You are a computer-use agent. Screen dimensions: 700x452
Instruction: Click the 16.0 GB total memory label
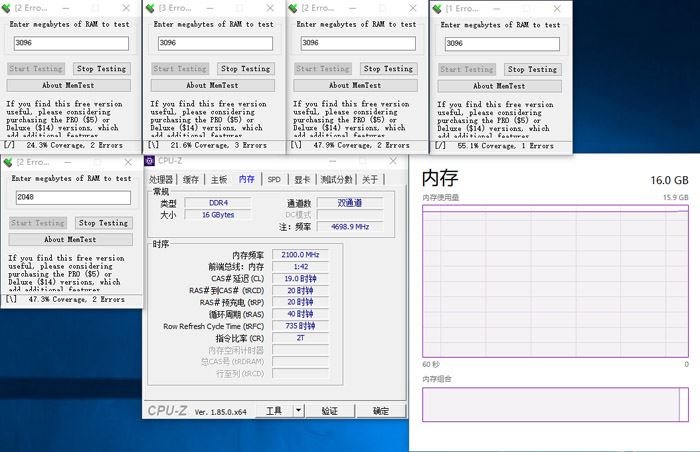click(x=669, y=180)
